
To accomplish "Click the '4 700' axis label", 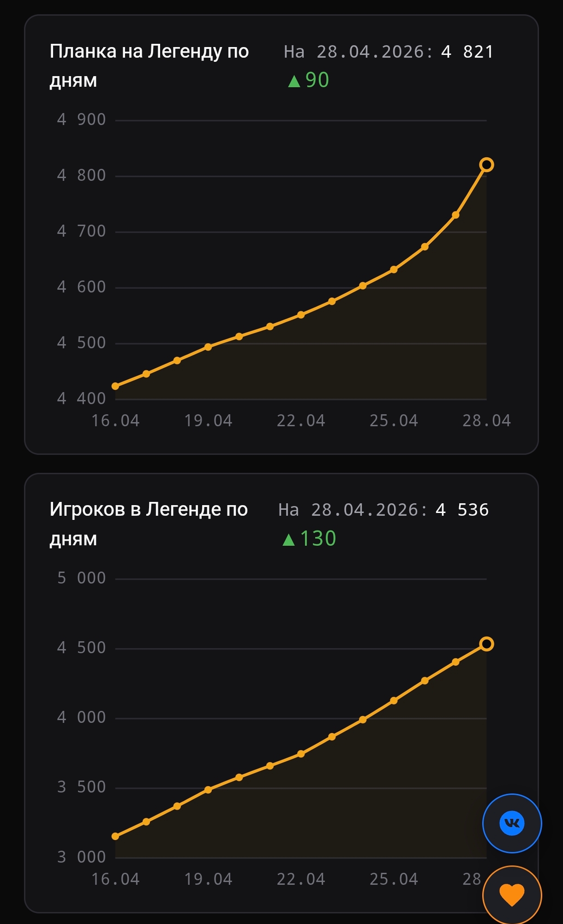I will (81, 231).
